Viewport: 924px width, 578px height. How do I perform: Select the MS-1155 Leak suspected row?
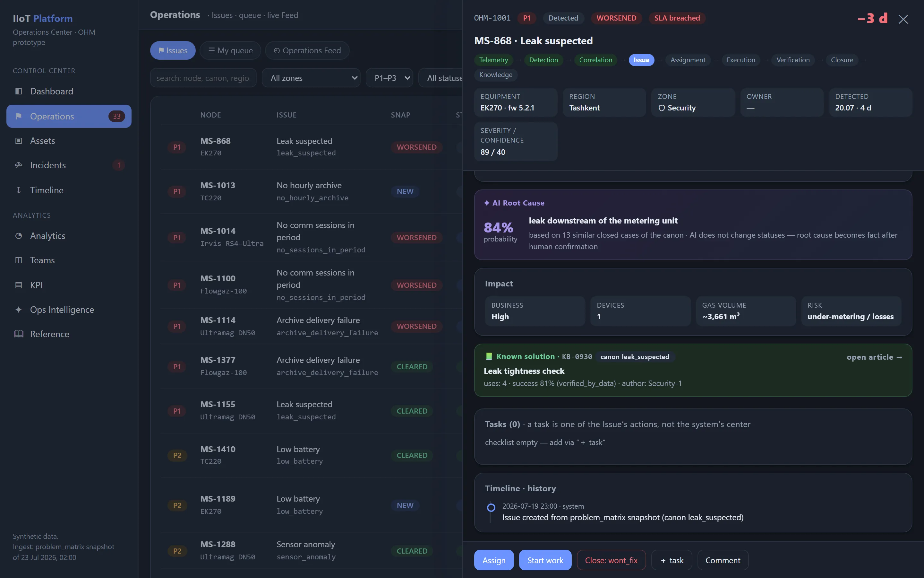[x=311, y=411]
